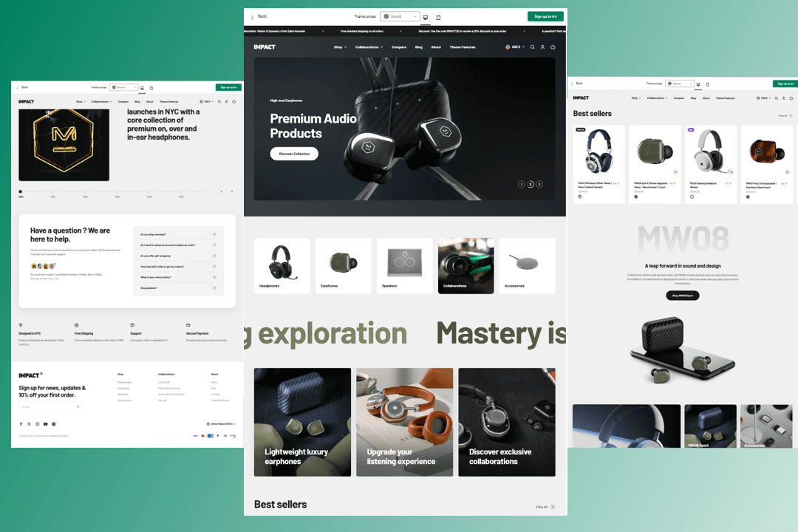Click View all arrow beside center Best sellers

click(553, 507)
